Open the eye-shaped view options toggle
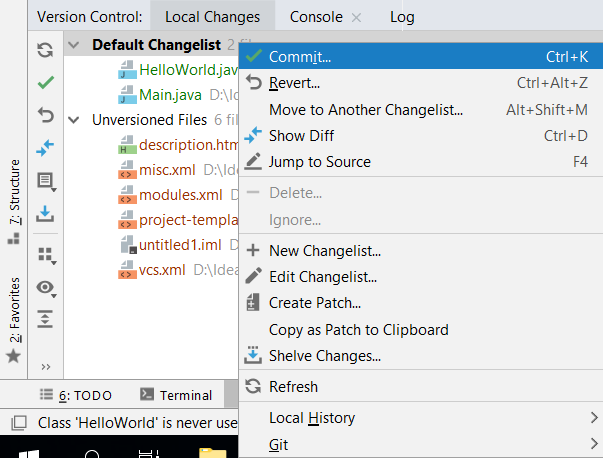603x458 pixels. pos(45,287)
